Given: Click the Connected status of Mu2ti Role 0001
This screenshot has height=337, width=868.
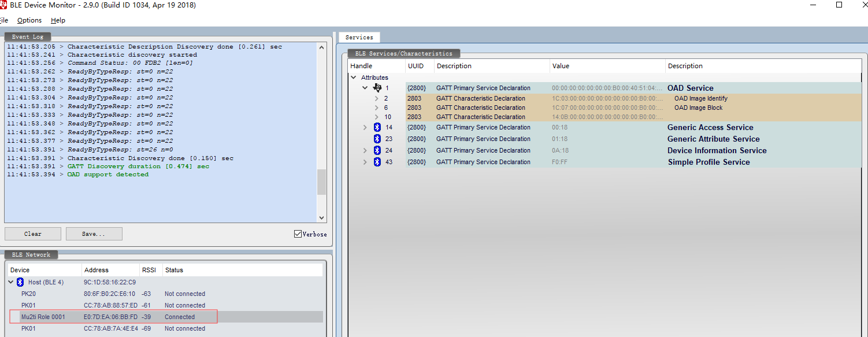Looking at the screenshot, I should pyautogui.click(x=180, y=317).
